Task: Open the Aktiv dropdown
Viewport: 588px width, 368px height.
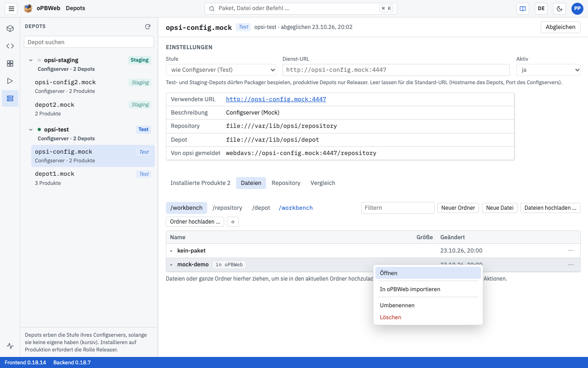Action: (548, 70)
